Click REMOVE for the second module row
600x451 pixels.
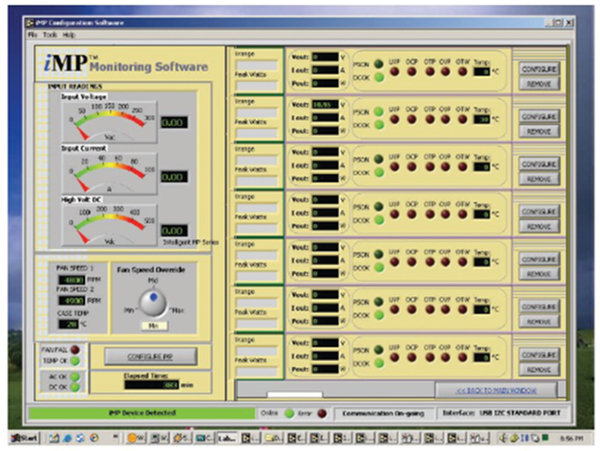538,131
